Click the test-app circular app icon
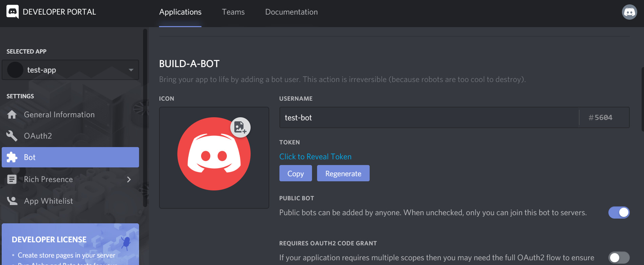This screenshot has width=644, height=265. click(15, 70)
